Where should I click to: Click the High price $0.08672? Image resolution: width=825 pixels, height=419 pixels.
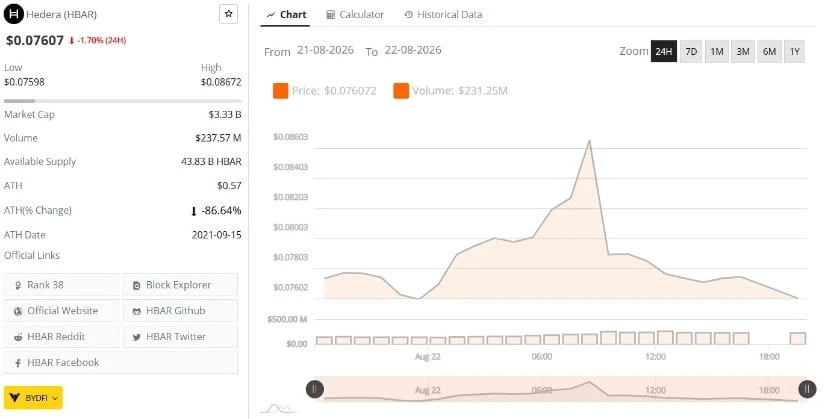221,82
